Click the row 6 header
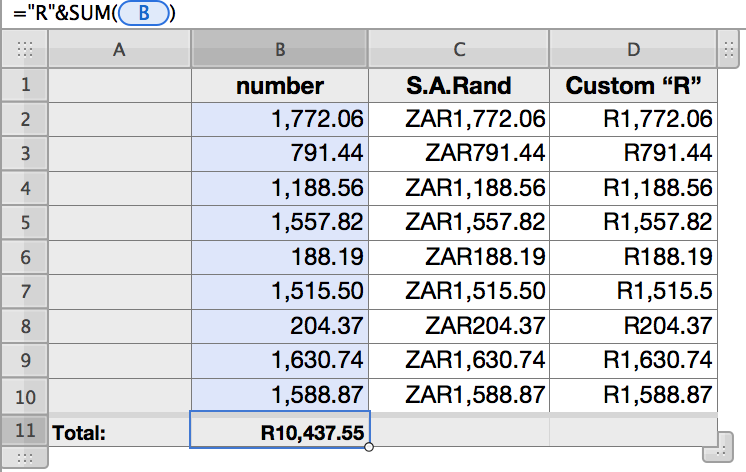This screenshot has height=472, width=746. pos(25,256)
